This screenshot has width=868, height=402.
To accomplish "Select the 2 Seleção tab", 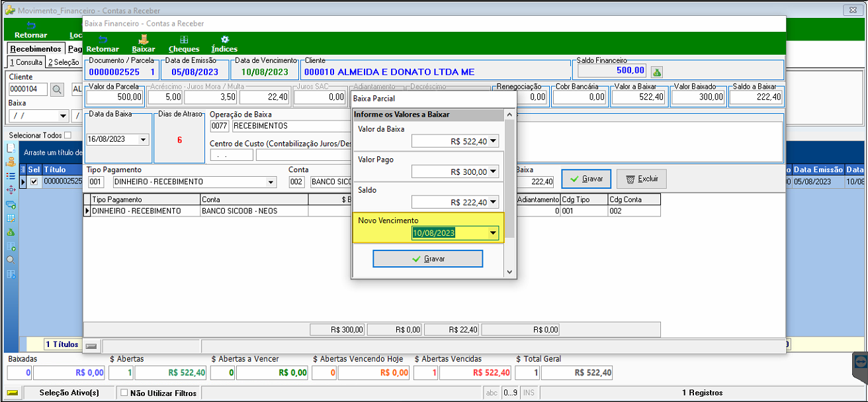I will [64, 62].
